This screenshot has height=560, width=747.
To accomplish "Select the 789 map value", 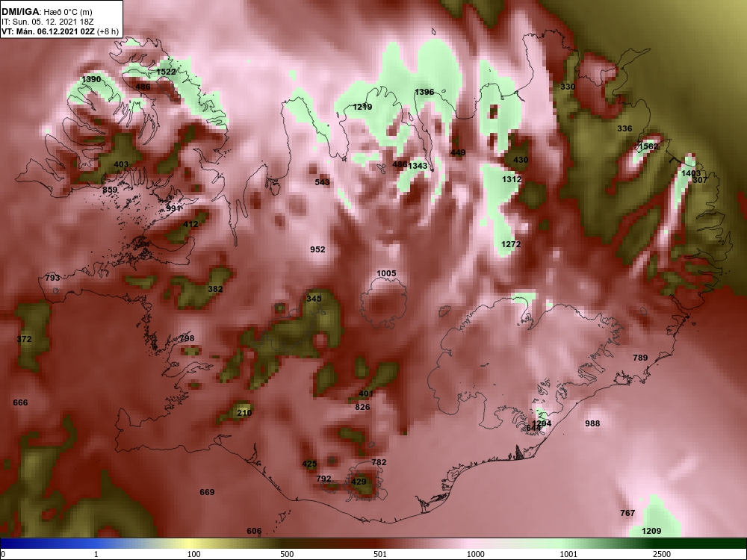I will tap(640, 358).
